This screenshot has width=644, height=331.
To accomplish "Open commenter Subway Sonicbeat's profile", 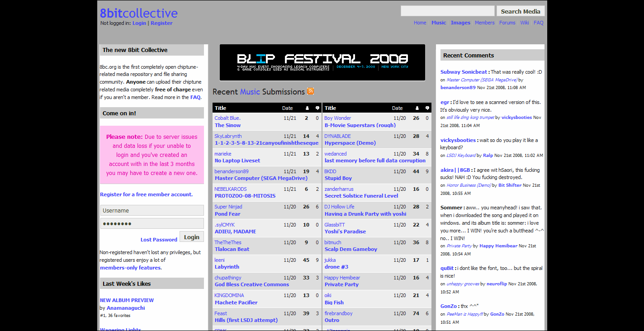I will pyautogui.click(x=464, y=72).
